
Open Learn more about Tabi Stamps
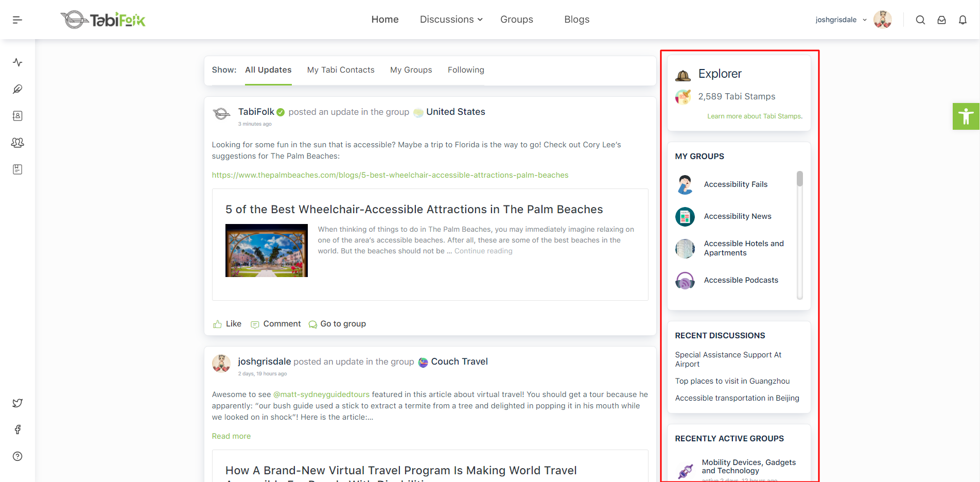point(755,116)
